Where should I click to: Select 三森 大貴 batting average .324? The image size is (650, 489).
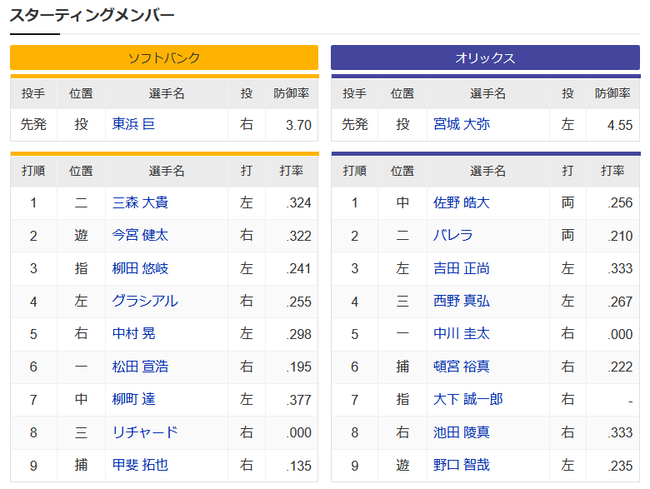(x=298, y=203)
